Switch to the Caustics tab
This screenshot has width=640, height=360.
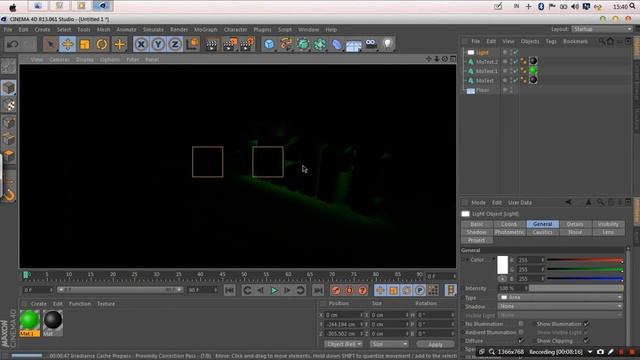[542, 232]
